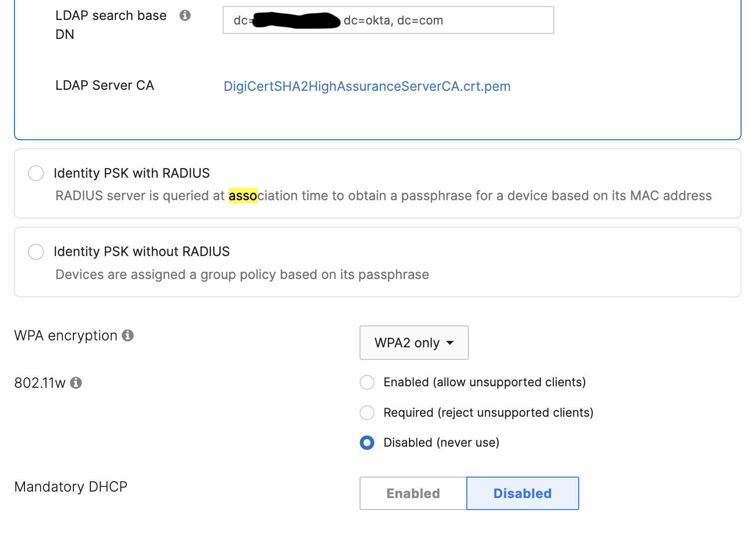Click the dc=okta, dc=com text in DN field
The height and width of the screenshot is (543, 756).
[x=392, y=20]
